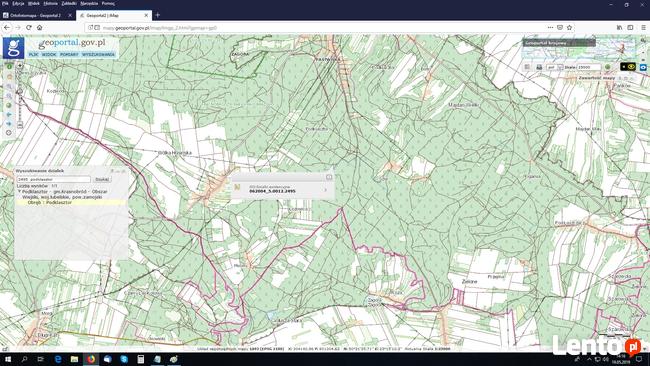This screenshot has height=366, width=650.
Task: Open the print format dropdown
Action: click(555, 67)
